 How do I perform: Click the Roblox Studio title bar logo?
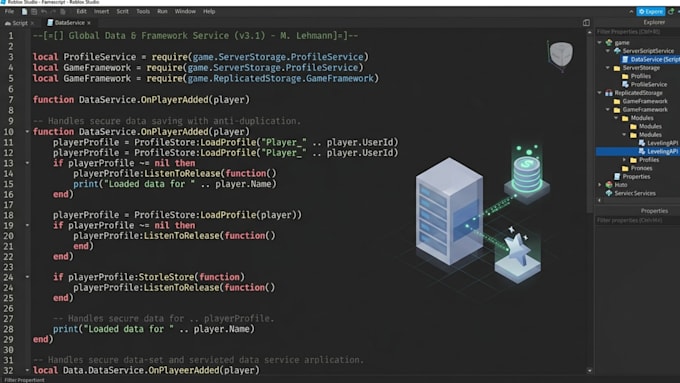click(x=3, y=2)
